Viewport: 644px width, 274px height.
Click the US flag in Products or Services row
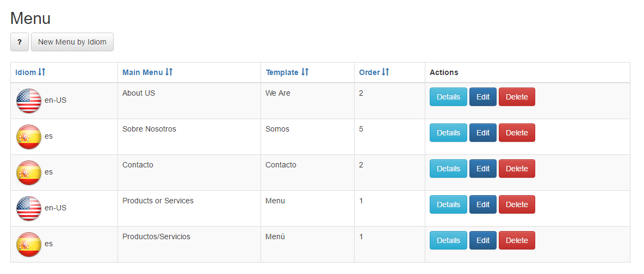29,208
